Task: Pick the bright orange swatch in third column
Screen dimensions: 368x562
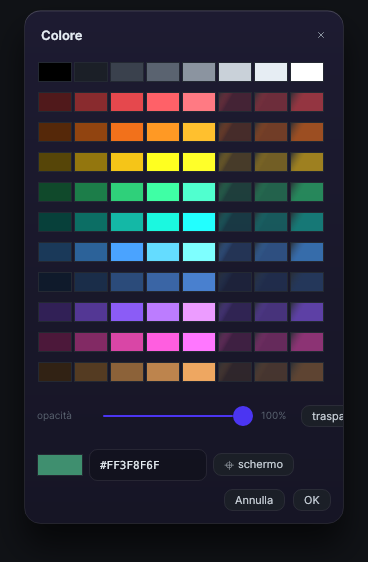Action: click(x=127, y=132)
